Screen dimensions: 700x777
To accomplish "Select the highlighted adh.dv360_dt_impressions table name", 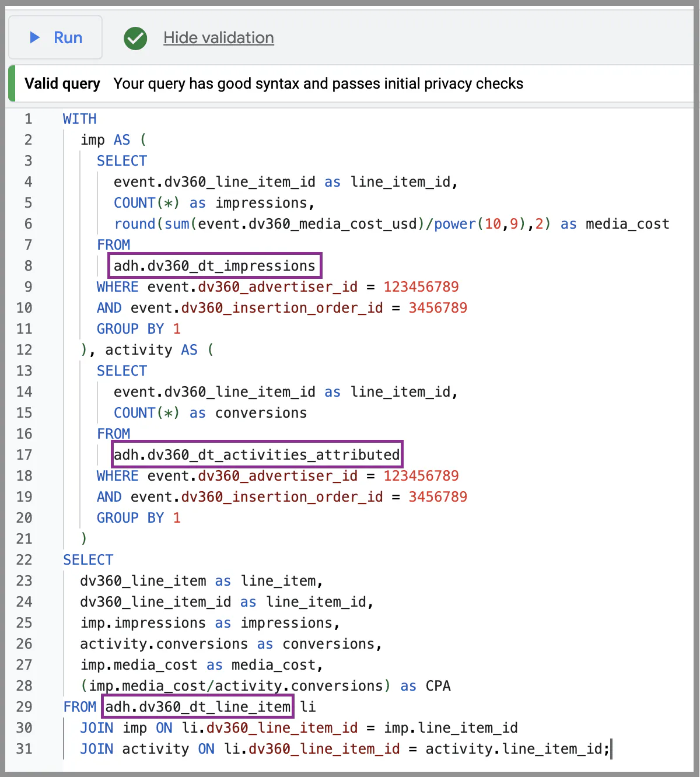I will point(214,265).
